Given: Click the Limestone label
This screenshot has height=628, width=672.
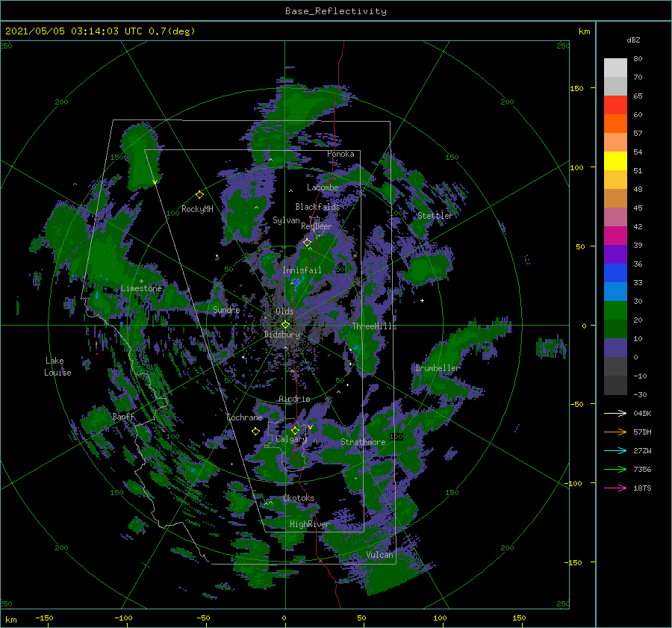Looking at the screenshot, I should point(141,288).
